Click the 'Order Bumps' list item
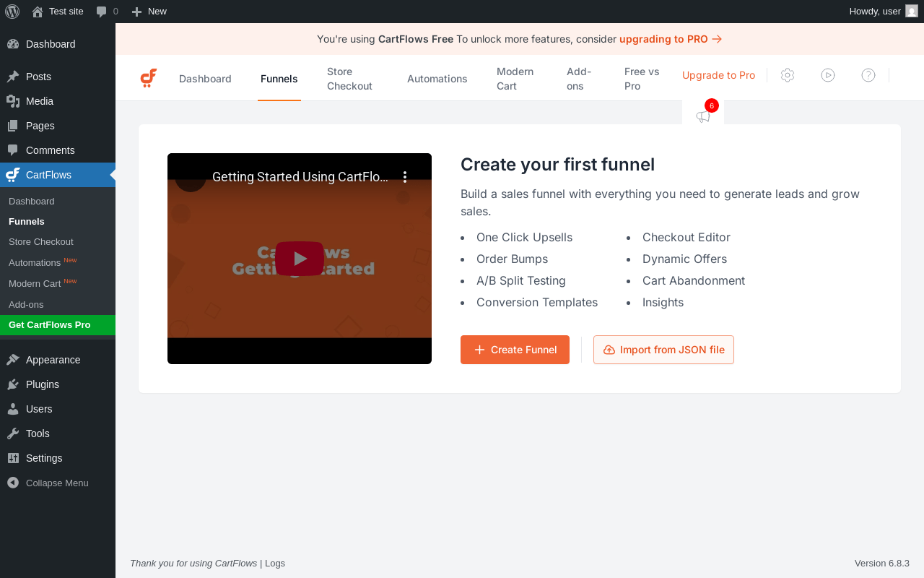924x578 pixels. [512, 259]
